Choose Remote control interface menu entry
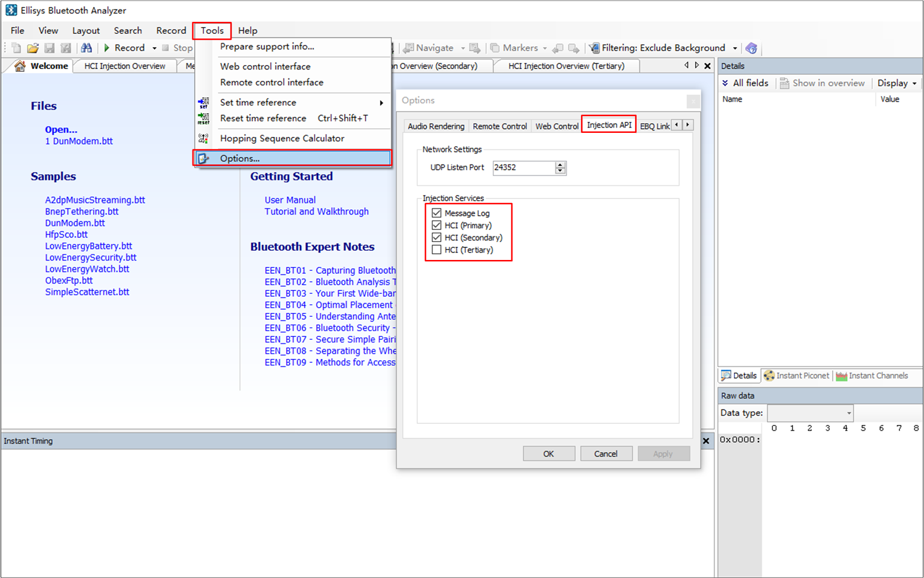Image resolution: width=924 pixels, height=578 pixels. coord(272,83)
